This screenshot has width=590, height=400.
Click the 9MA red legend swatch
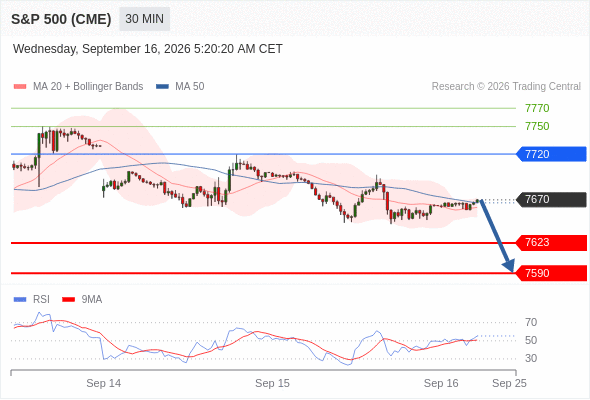(68, 300)
